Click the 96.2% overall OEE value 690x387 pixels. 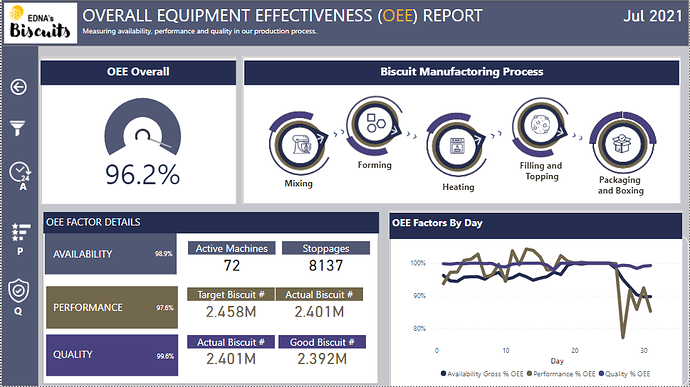click(x=143, y=174)
